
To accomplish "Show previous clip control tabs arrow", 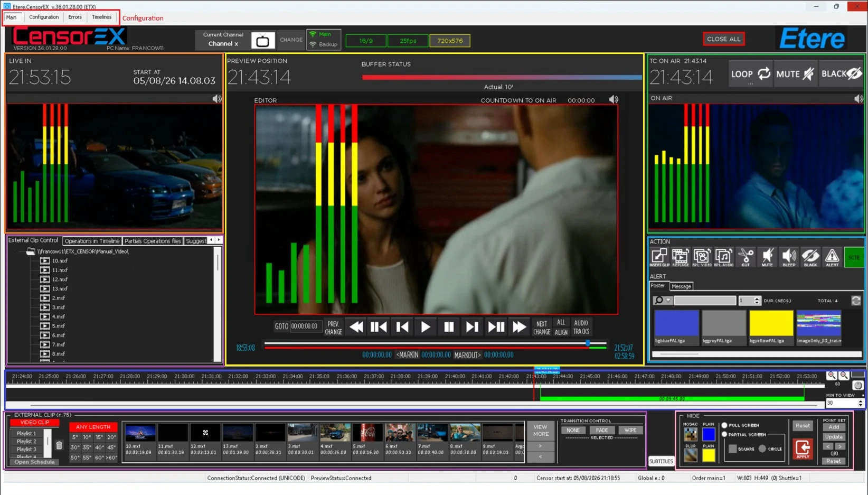I will pos(211,240).
